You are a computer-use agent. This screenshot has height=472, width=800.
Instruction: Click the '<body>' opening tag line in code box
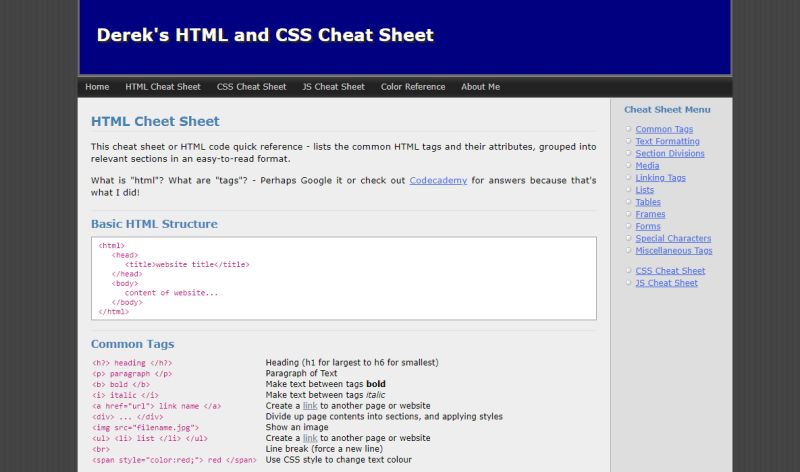(x=124, y=283)
